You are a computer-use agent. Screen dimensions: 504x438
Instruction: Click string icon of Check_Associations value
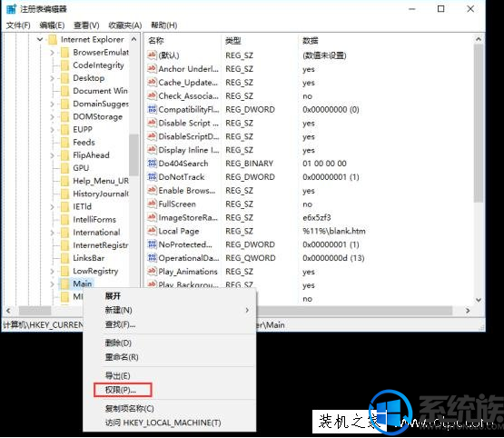click(x=152, y=95)
